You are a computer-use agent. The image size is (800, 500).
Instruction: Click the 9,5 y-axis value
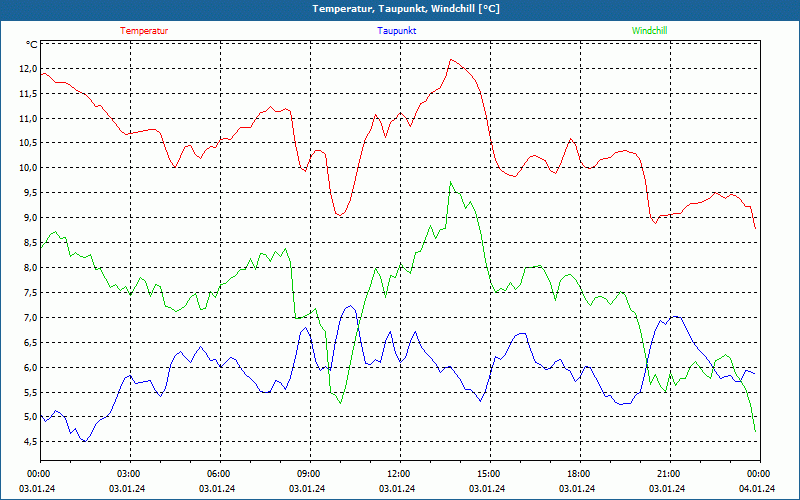[31, 193]
